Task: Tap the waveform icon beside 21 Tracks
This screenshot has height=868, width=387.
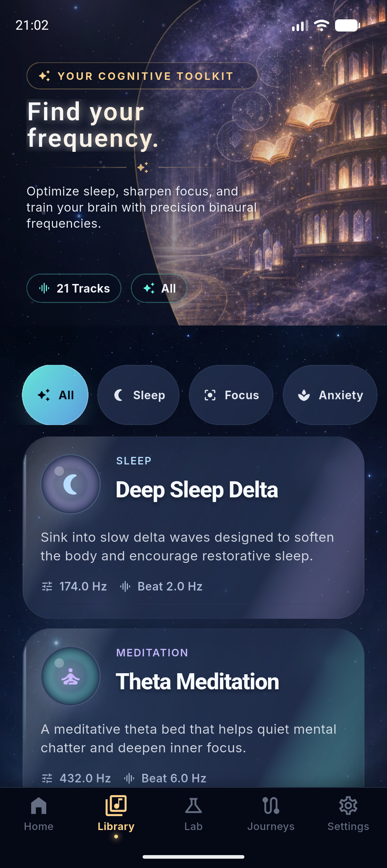Action: pyautogui.click(x=44, y=288)
